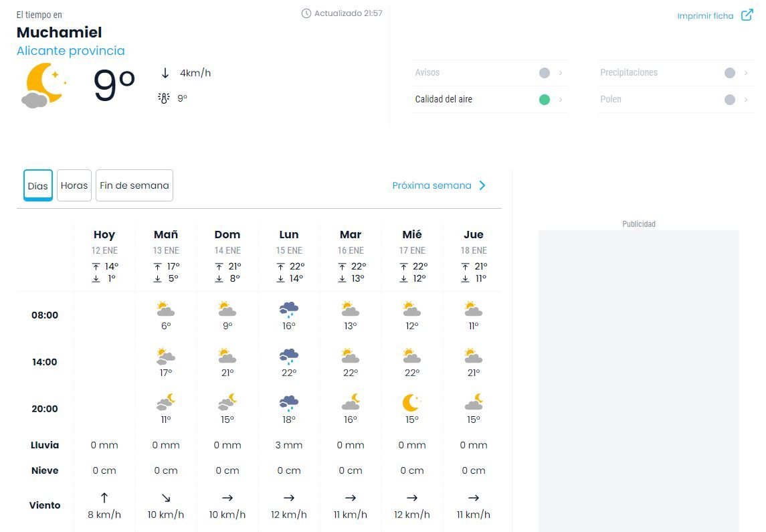Expand the Precipitaciones chevron
This screenshot has height=532, width=766.
(745, 73)
